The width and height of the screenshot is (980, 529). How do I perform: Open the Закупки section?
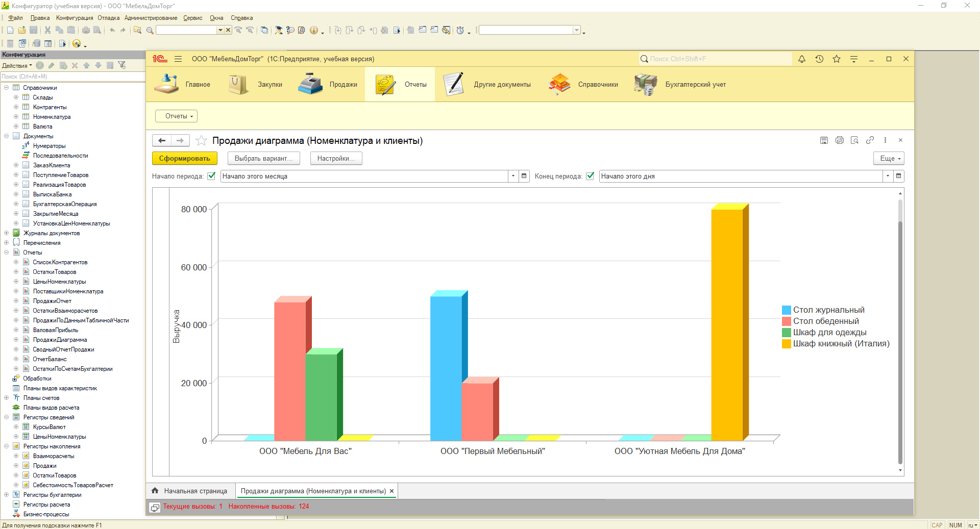point(255,85)
